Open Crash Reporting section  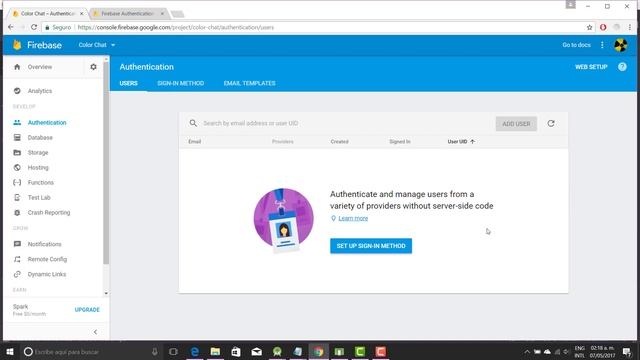[x=49, y=213]
